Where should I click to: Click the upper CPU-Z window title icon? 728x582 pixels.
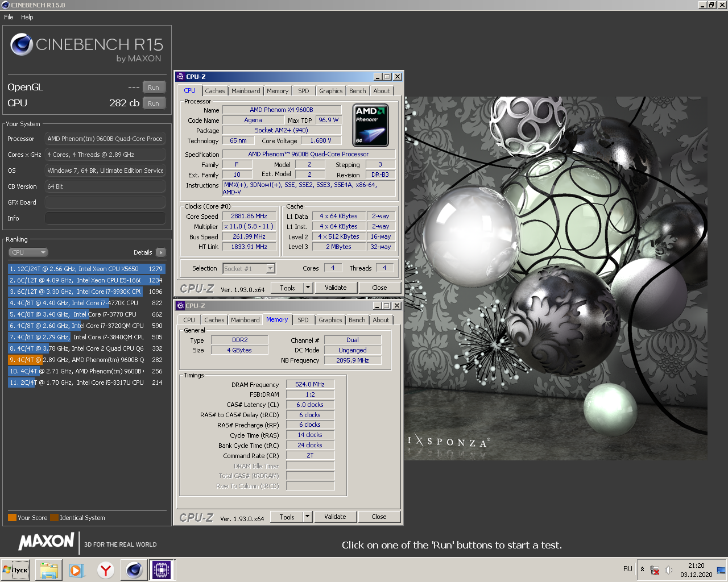coord(181,77)
